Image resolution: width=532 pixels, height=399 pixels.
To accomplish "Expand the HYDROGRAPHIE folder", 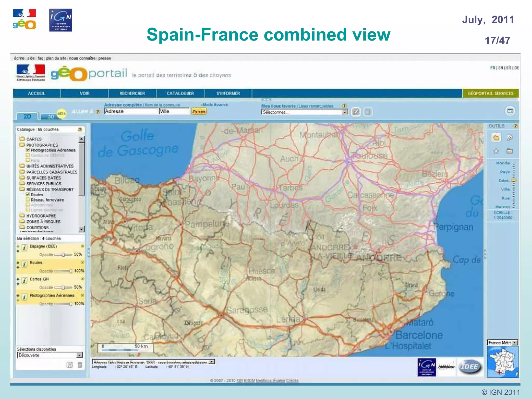I will (x=22, y=216).
